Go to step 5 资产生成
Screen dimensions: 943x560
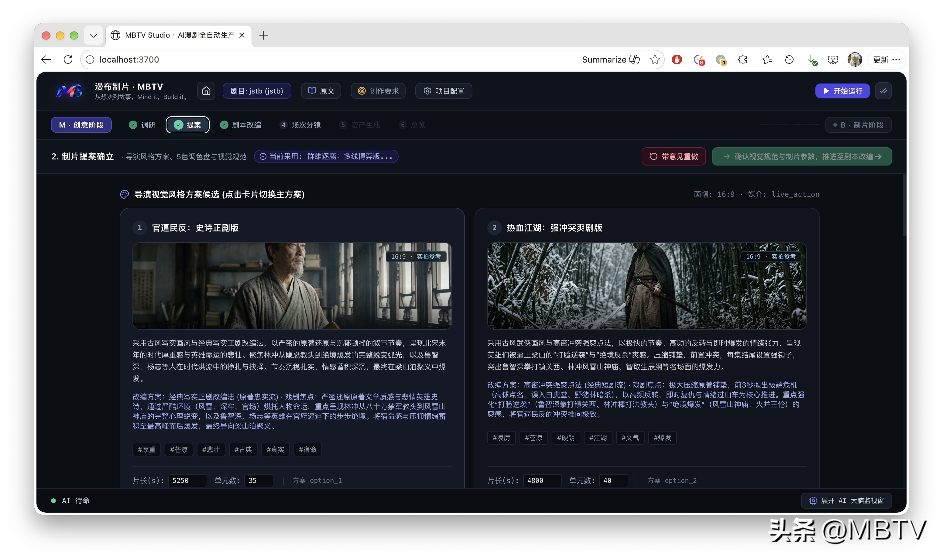pyautogui.click(x=360, y=125)
